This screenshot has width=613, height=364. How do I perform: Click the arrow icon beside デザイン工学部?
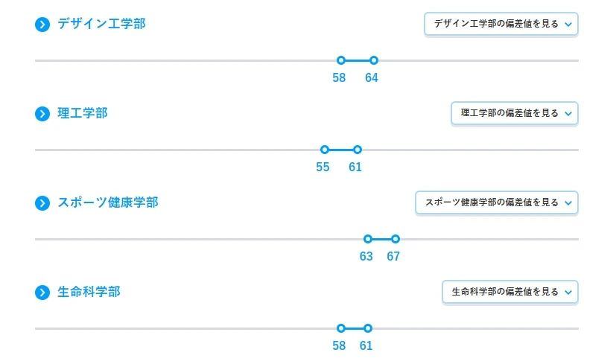tap(42, 25)
